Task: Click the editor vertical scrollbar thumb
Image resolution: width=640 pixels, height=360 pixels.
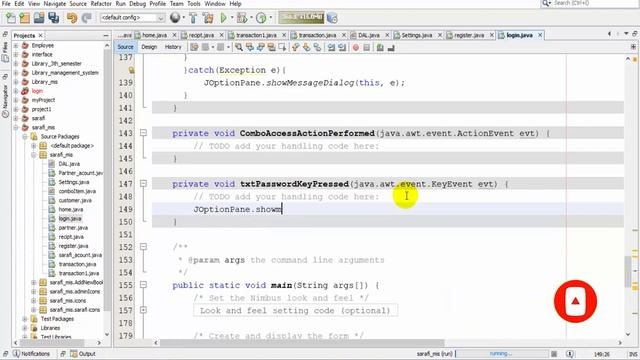Action: point(628,271)
